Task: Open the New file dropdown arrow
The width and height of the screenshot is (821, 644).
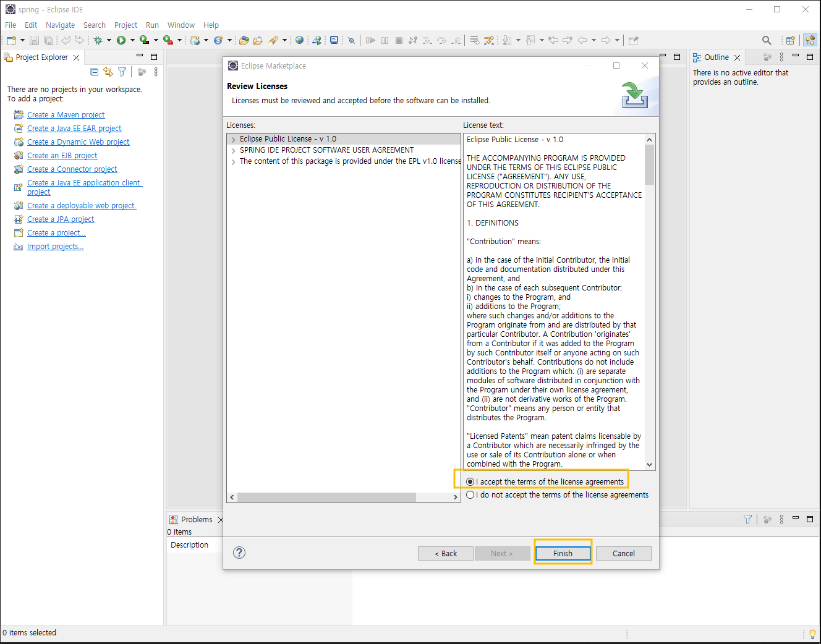Action: pyautogui.click(x=22, y=40)
